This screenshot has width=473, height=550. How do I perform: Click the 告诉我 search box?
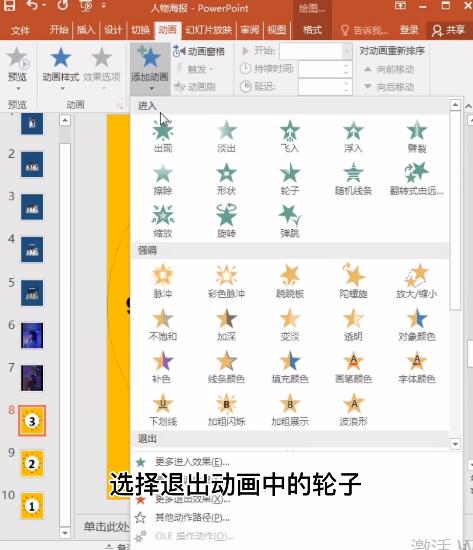[x=365, y=30]
